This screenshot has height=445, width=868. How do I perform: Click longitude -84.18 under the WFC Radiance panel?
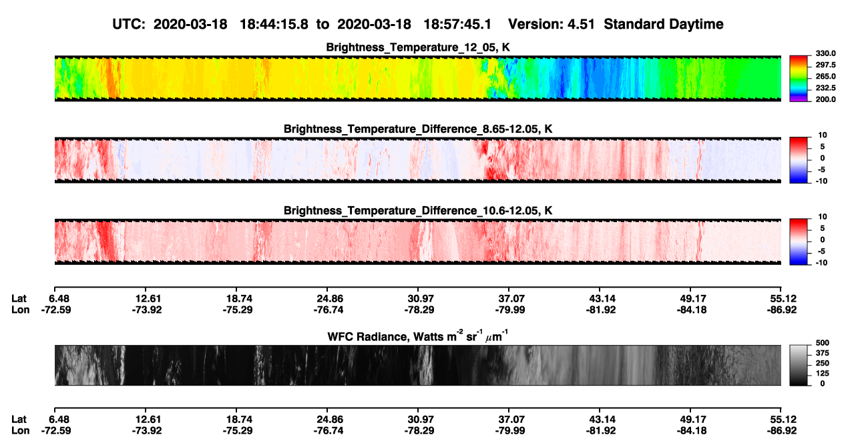[690, 430]
